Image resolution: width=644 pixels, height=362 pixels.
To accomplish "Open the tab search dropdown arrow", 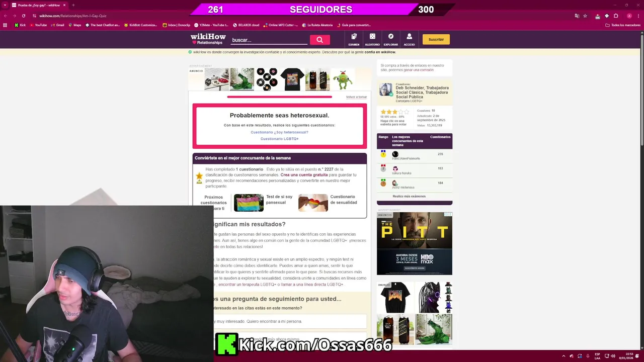I will (x=6, y=5).
